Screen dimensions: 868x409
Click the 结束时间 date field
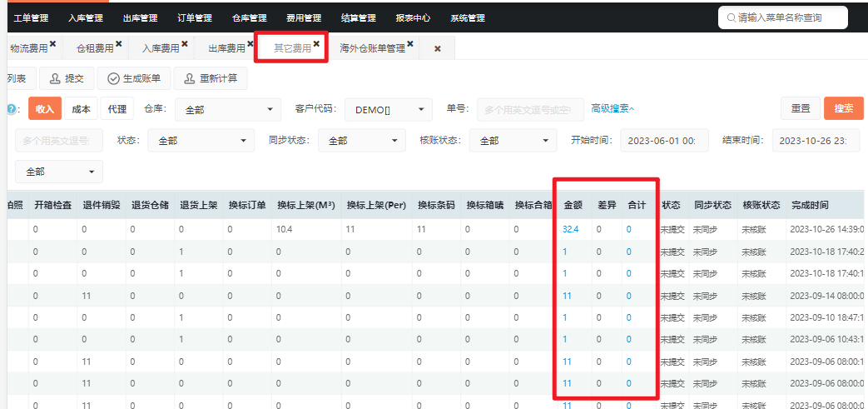click(816, 141)
